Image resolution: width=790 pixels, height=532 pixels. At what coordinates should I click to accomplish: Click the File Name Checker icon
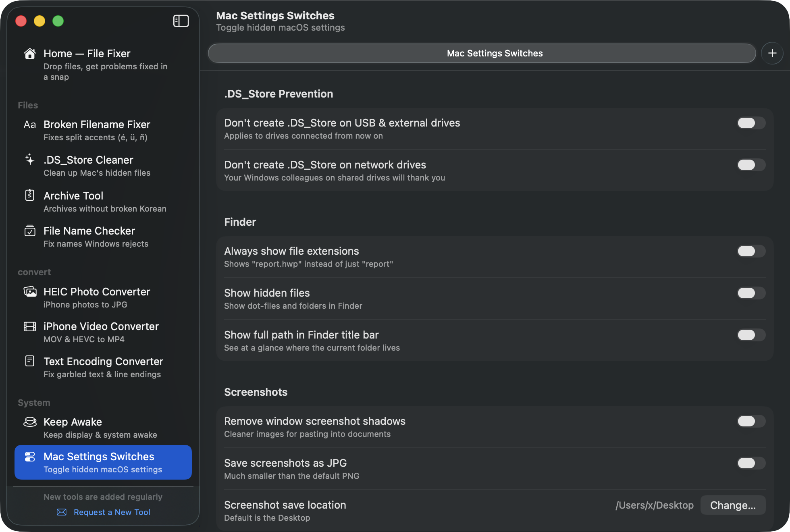click(x=30, y=231)
